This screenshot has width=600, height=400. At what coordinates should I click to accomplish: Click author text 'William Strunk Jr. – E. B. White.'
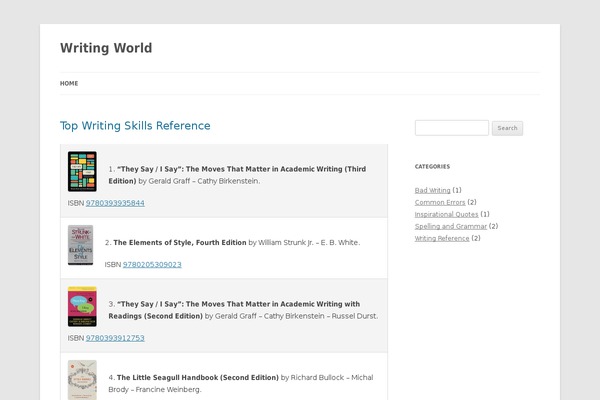[x=309, y=242]
